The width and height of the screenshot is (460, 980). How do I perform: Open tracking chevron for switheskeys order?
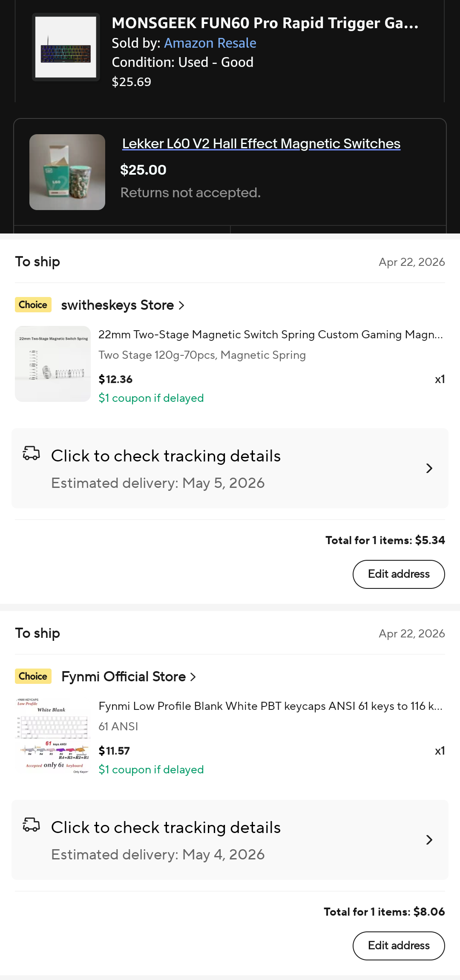tap(429, 468)
